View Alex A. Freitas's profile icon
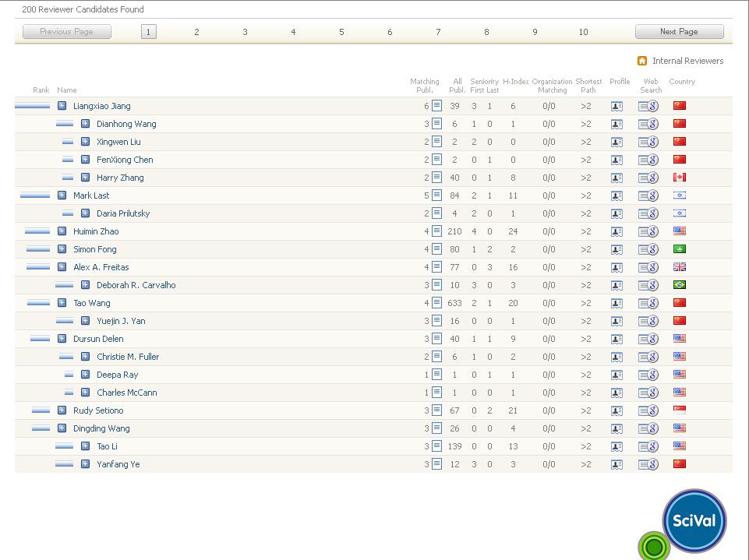The width and height of the screenshot is (749, 560). 617,267
